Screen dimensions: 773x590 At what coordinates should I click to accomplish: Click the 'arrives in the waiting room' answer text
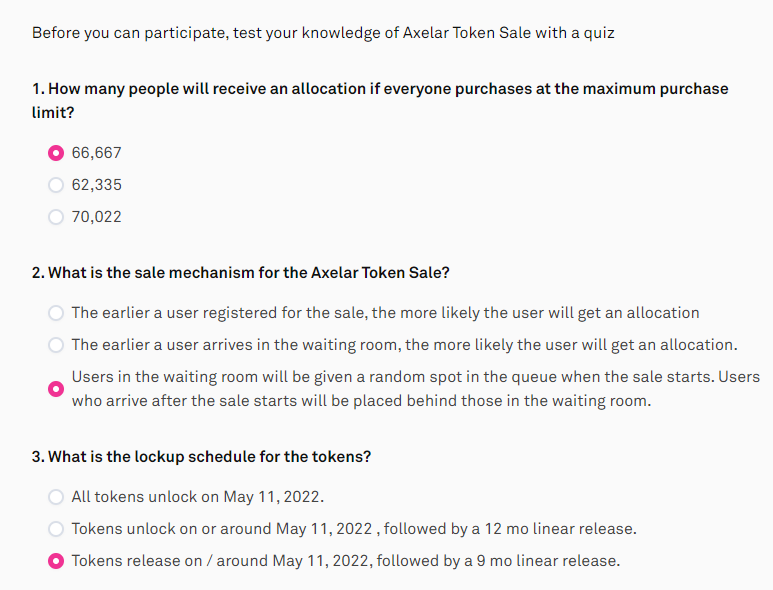click(x=405, y=345)
